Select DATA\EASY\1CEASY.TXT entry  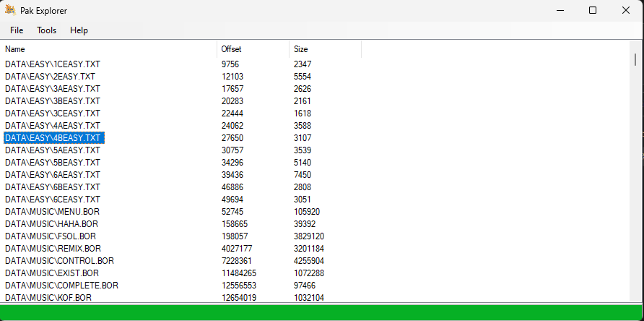point(53,64)
